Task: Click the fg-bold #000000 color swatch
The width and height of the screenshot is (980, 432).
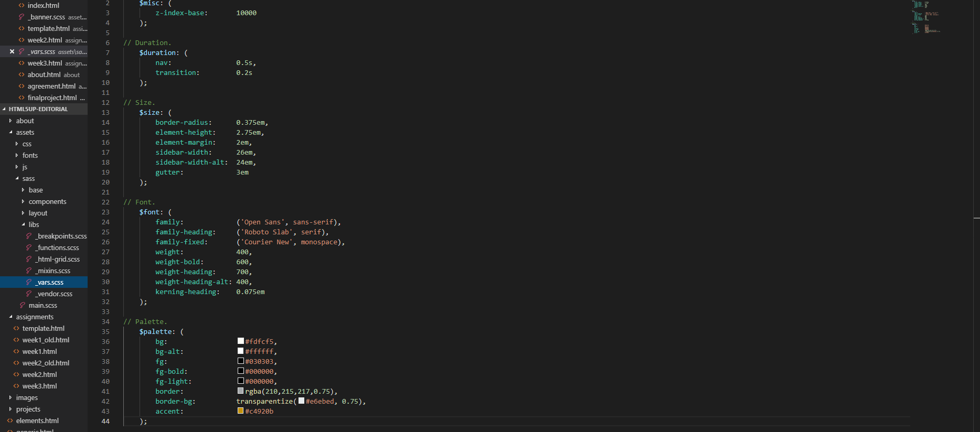Action: 241,371
